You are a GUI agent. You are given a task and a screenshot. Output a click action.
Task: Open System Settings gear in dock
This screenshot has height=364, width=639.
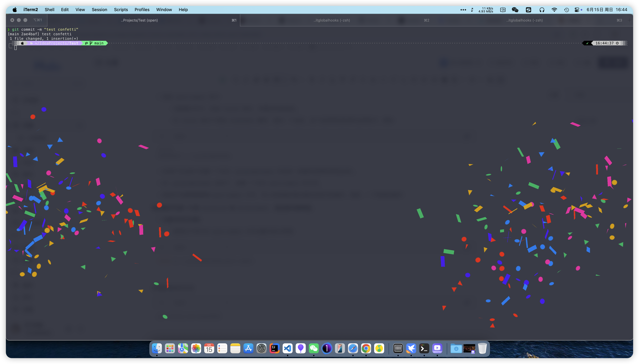point(261,348)
